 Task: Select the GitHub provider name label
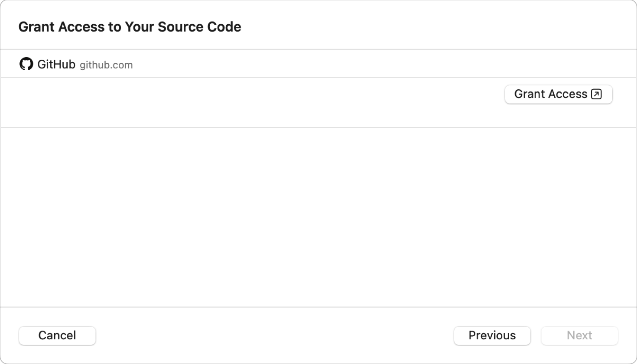(56, 65)
